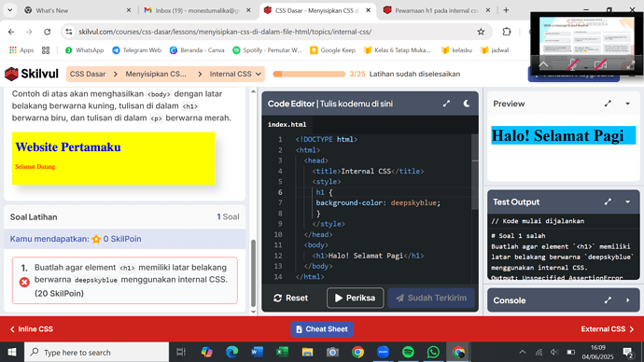
Task: Click the Reset button
Action: click(290, 298)
